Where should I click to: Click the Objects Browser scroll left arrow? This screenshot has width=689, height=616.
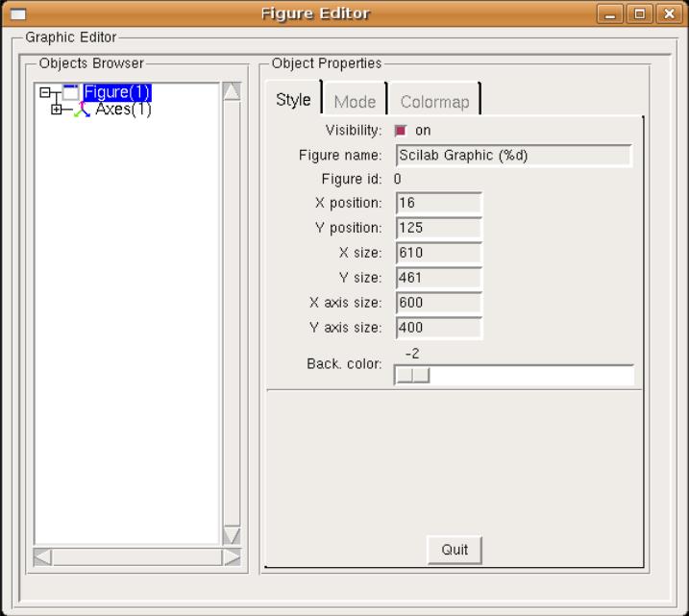pyautogui.click(x=42, y=557)
